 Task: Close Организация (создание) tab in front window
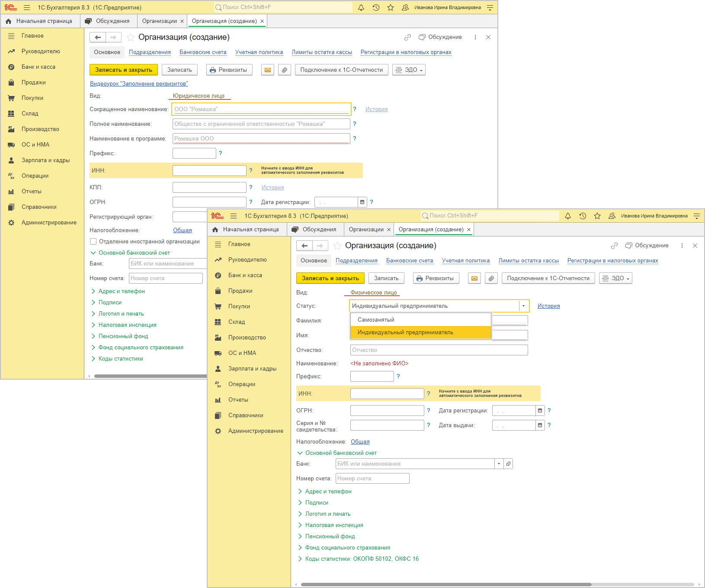click(x=469, y=230)
